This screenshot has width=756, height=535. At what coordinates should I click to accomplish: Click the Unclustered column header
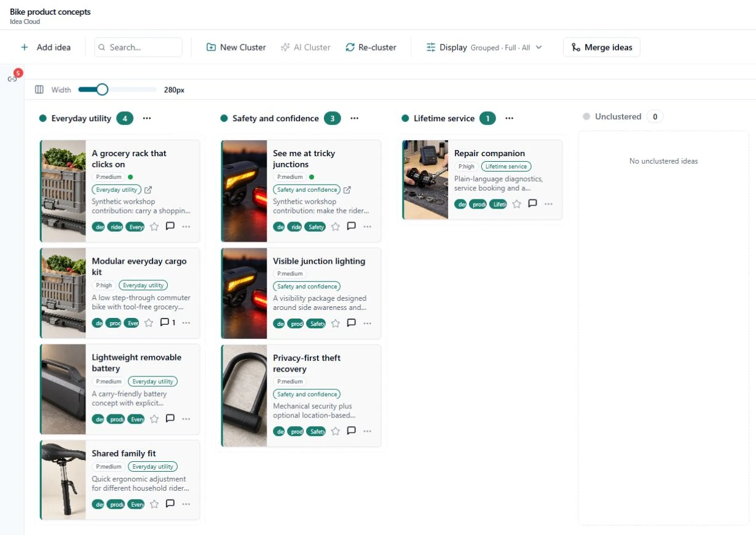pos(618,116)
